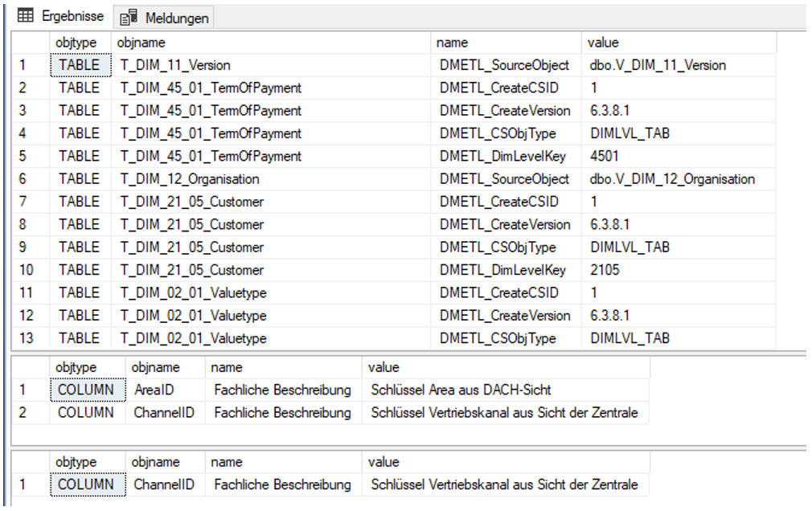
Task: Select row header 2 in second grid
Action: [31, 413]
